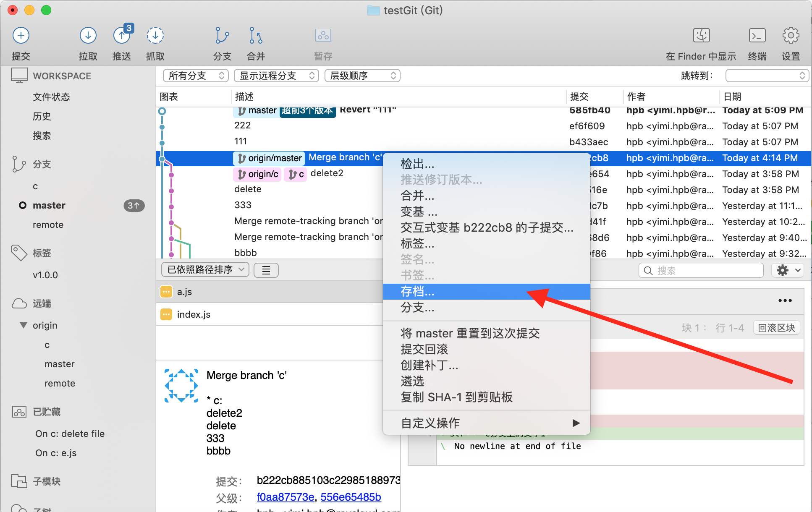Select 搜索 in the workspace sidebar
Screen dimensions: 812x512
tap(42, 136)
